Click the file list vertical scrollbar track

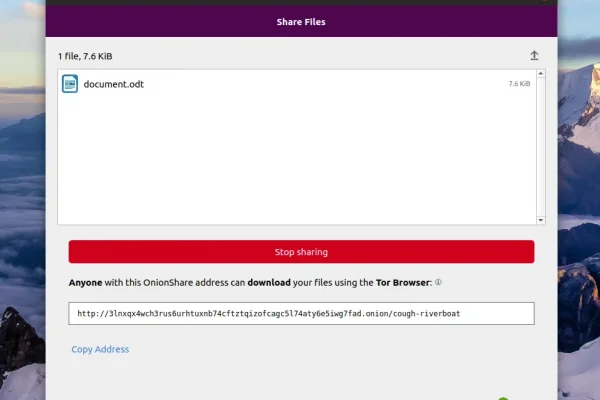click(541, 147)
